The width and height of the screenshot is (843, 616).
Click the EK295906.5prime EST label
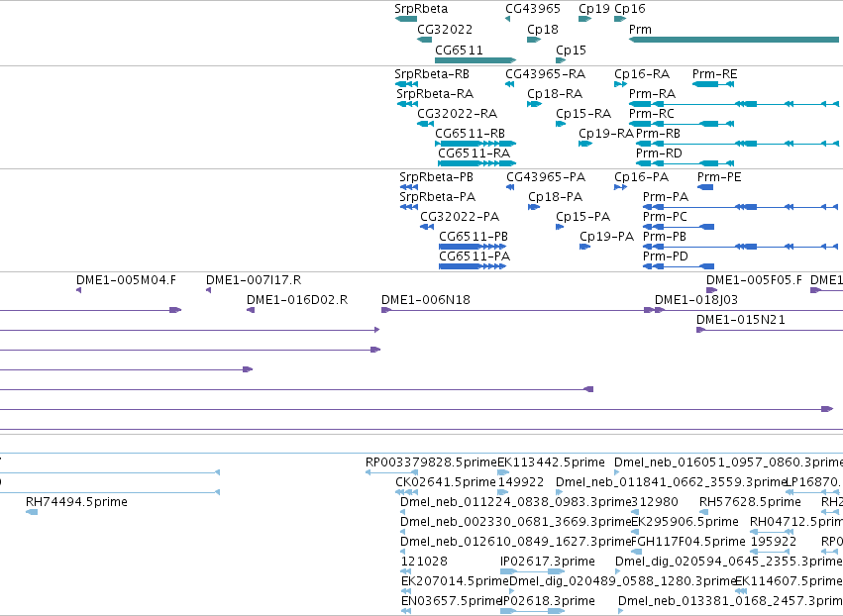coord(685,522)
